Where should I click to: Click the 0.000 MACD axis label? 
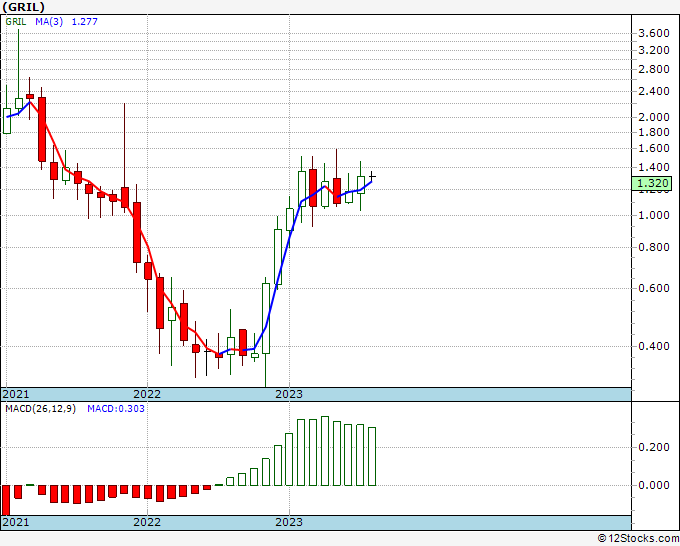tap(654, 485)
